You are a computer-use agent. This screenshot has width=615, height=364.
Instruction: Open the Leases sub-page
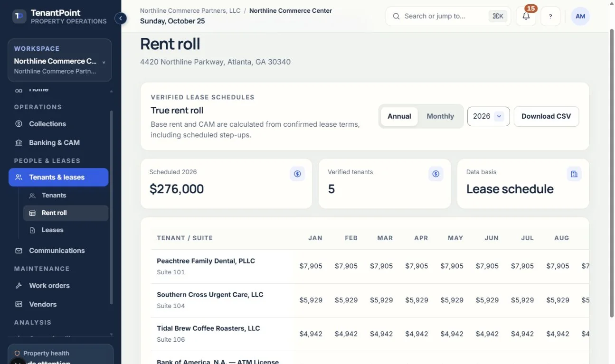pos(66,230)
